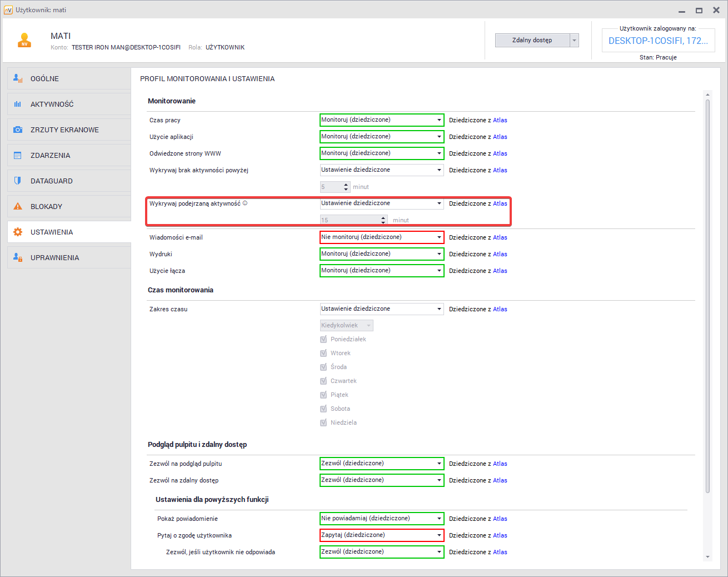Click the Zdarzenia calendar icon
The image size is (728, 577).
click(x=18, y=155)
